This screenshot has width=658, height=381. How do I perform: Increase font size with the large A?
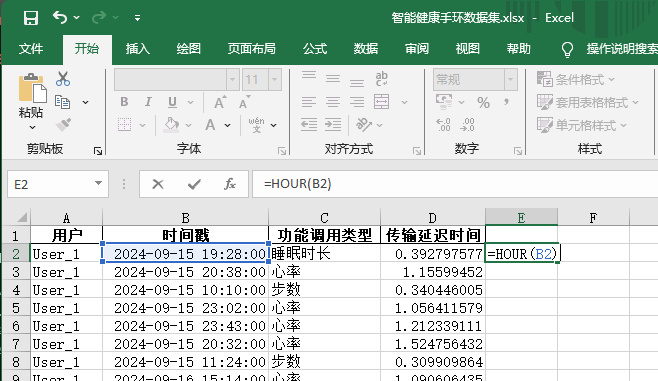(x=219, y=102)
